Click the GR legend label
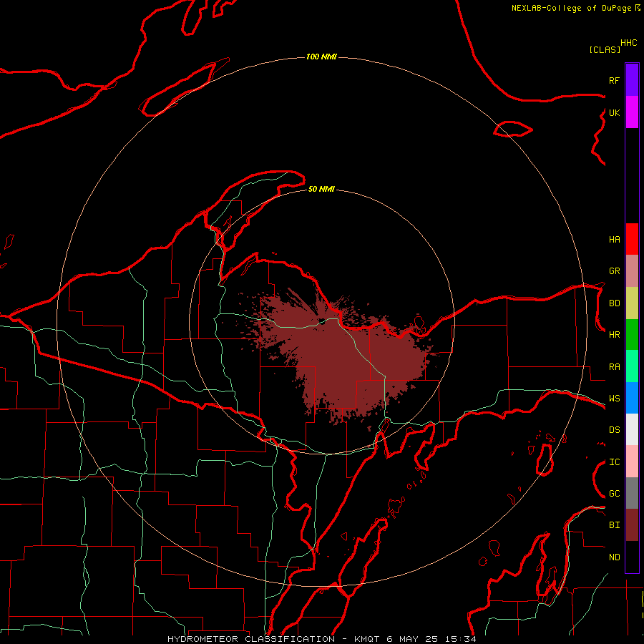644x644 pixels. coord(614,271)
